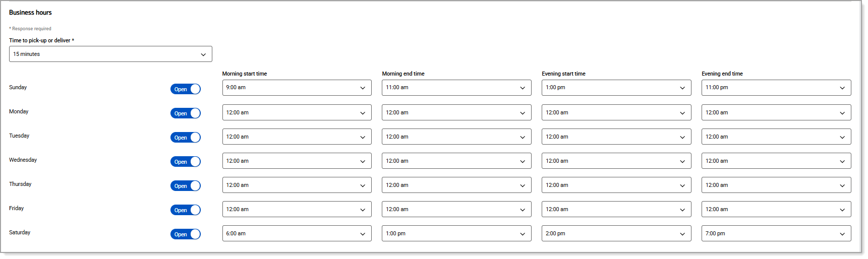Open Wednesday morning end time dropdown

coord(456,161)
